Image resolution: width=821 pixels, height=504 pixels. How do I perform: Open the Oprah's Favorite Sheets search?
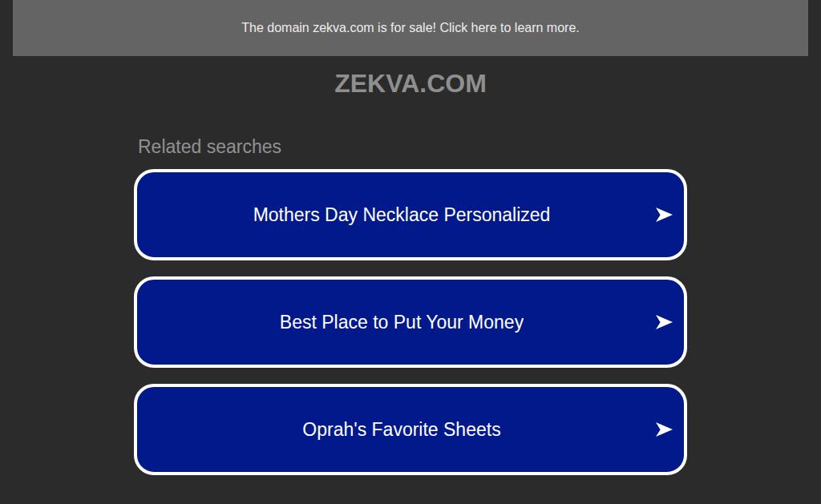[401, 429]
